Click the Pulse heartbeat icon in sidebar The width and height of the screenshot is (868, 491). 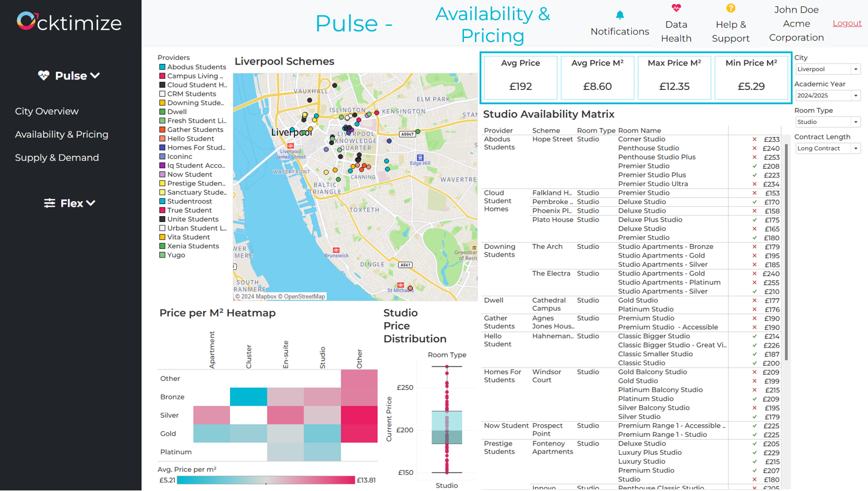[44, 75]
